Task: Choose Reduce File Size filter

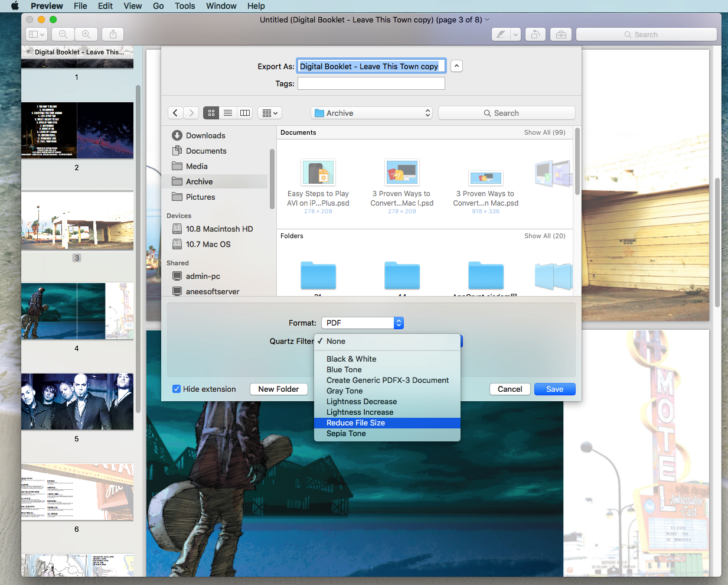Action: (x=355, y=423)
